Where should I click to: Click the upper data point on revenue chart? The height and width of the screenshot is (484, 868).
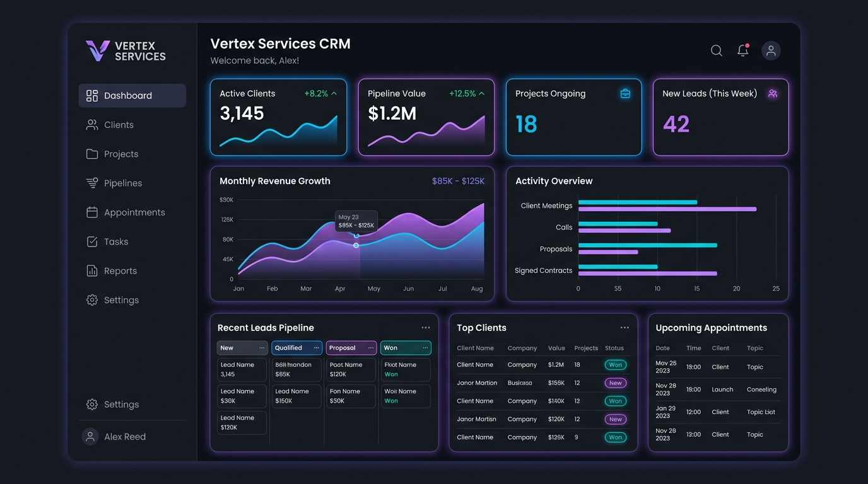coord(356,235)
